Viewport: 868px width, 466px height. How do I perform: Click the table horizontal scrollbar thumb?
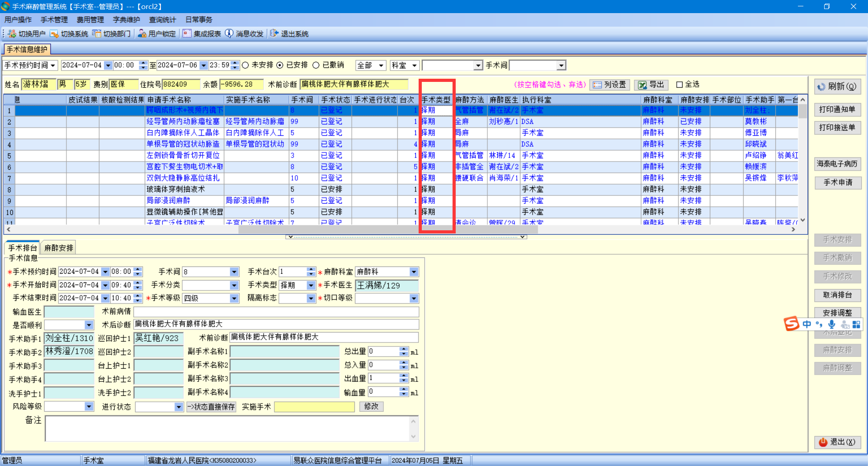(388, 229)
